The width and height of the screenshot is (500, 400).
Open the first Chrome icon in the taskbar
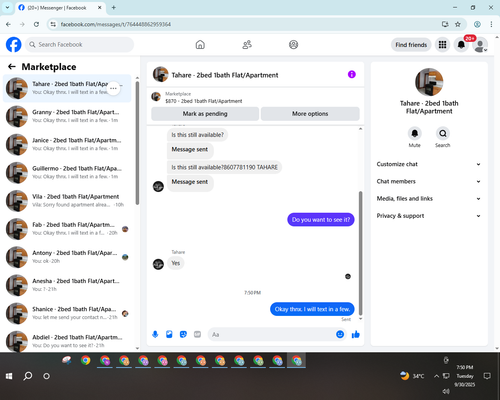coord(86,361)
